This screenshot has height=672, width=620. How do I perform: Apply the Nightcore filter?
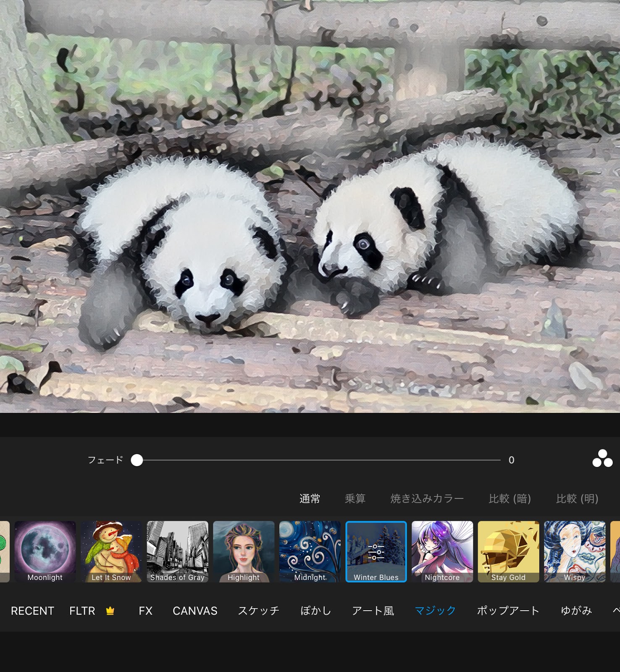tap(442, 551)
